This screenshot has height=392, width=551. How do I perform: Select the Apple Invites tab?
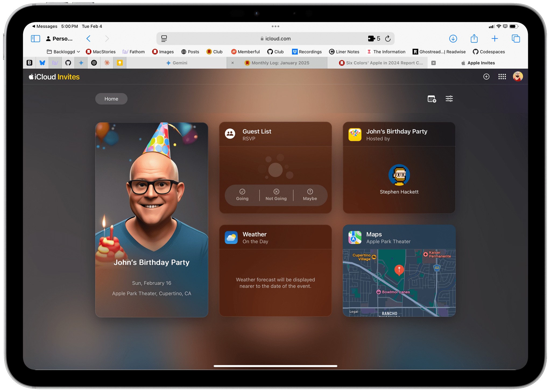pos(478,63)
